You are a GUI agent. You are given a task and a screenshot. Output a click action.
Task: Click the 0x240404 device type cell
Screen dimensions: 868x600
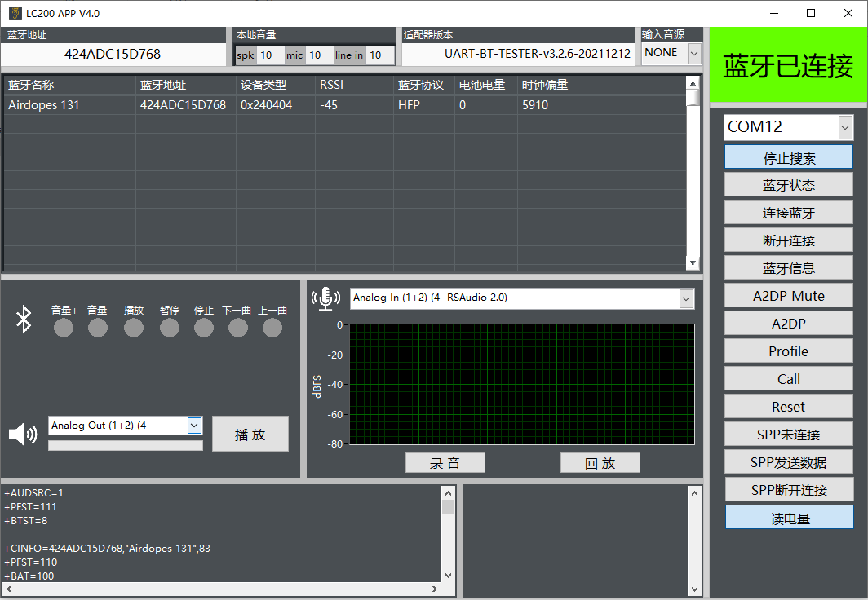276,105
